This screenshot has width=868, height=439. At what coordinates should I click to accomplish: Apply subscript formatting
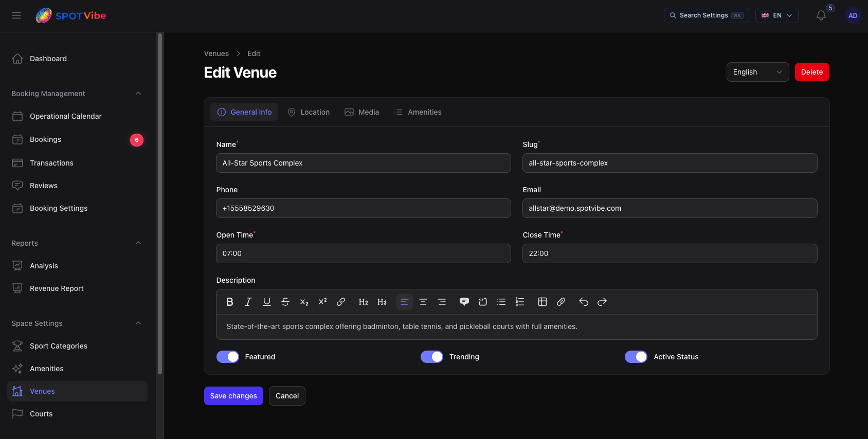pyautogui.click(x=304, y=302)
